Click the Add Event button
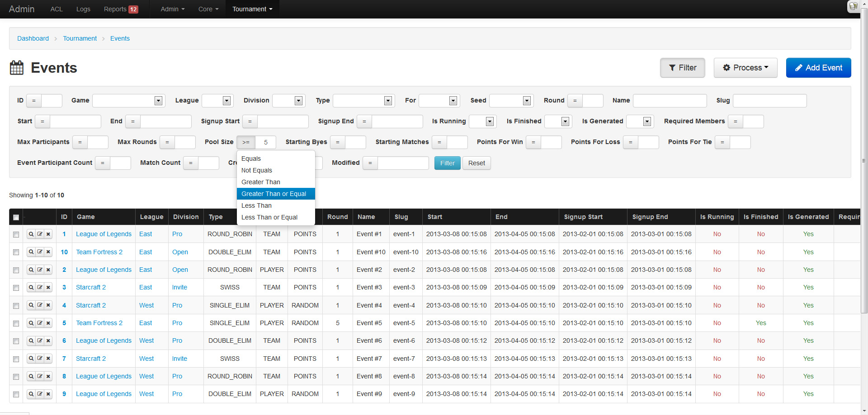Image resolution: width=868 pixels, height=415 pixels. click(x=818, y=68)
